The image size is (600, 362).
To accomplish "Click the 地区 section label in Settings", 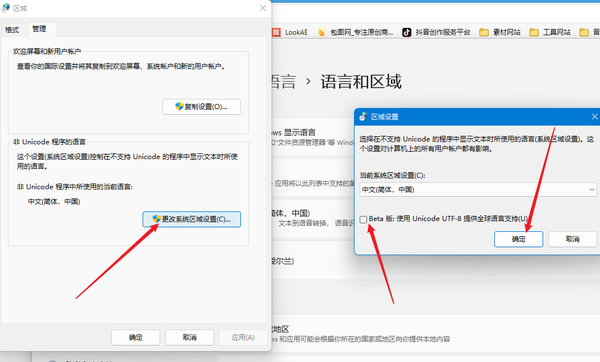I will 280,329.
